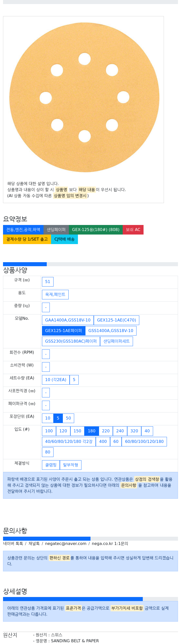Click the 샌딩페이퍼 gray tag
Image resolution: width=181 pixels, height=644 pixels.
click(56, 230)
